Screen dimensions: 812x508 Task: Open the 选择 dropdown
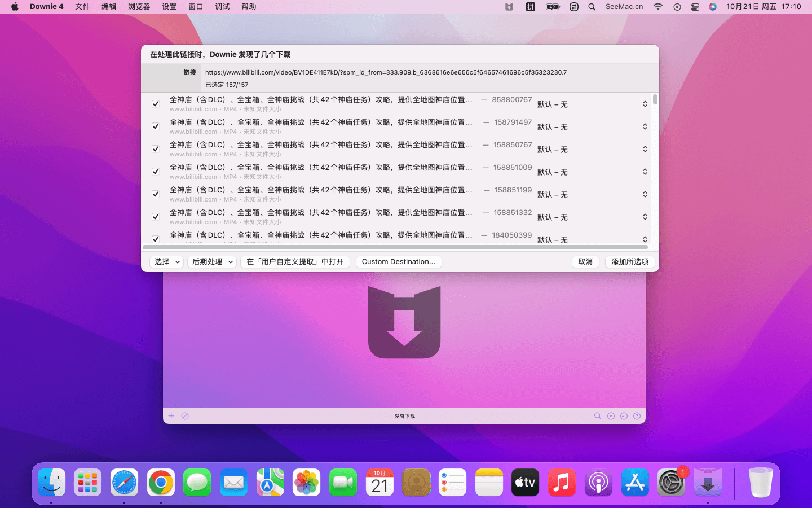[166, 262]
